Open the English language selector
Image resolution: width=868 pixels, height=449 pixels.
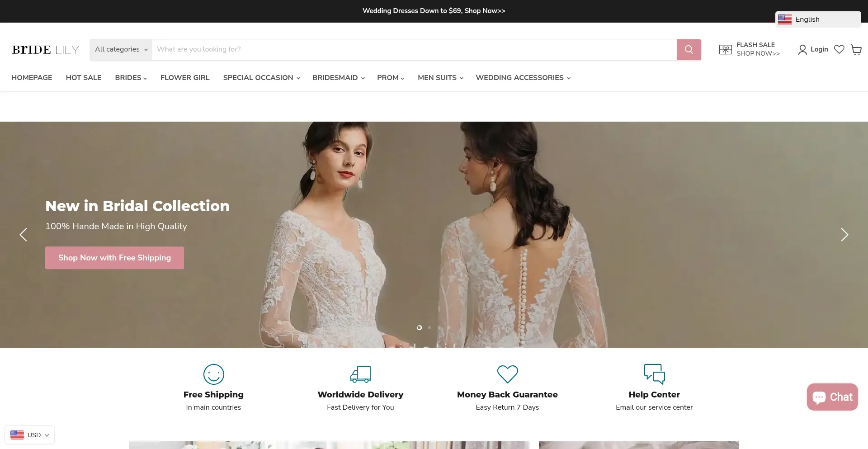pos(817,19)
